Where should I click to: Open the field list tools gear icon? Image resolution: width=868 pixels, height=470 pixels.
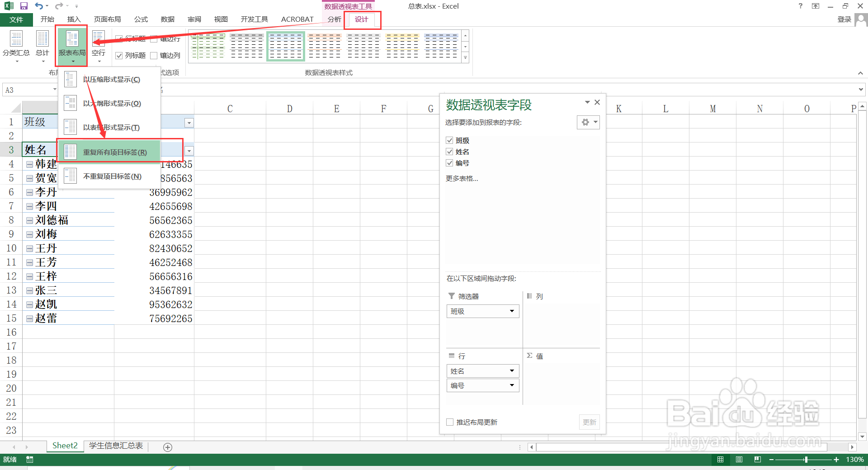click(588, 122)
